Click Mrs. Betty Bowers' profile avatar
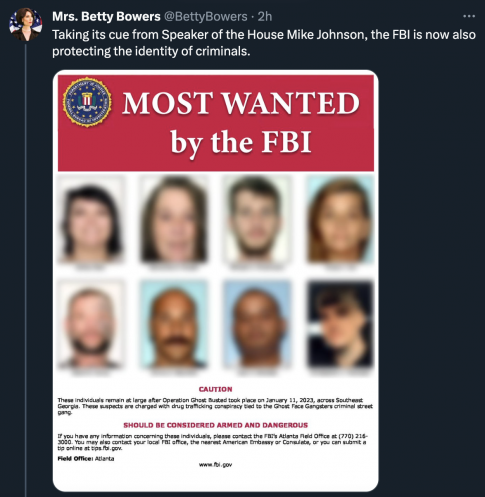 click(x=25, y=24)
